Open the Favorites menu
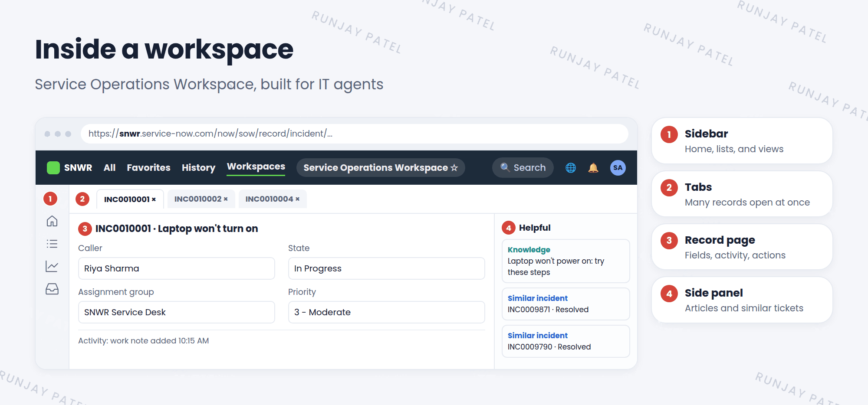868x405 pixels. [x=148, y=168]
